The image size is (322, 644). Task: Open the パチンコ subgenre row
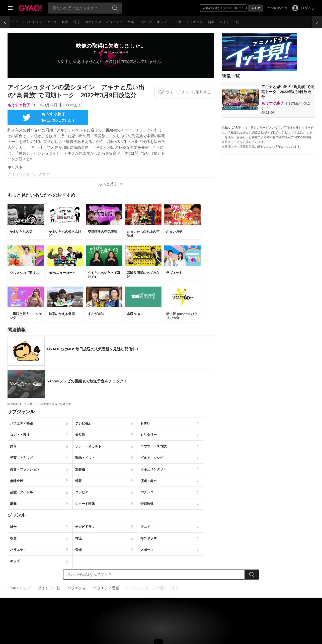click(171, 492)
